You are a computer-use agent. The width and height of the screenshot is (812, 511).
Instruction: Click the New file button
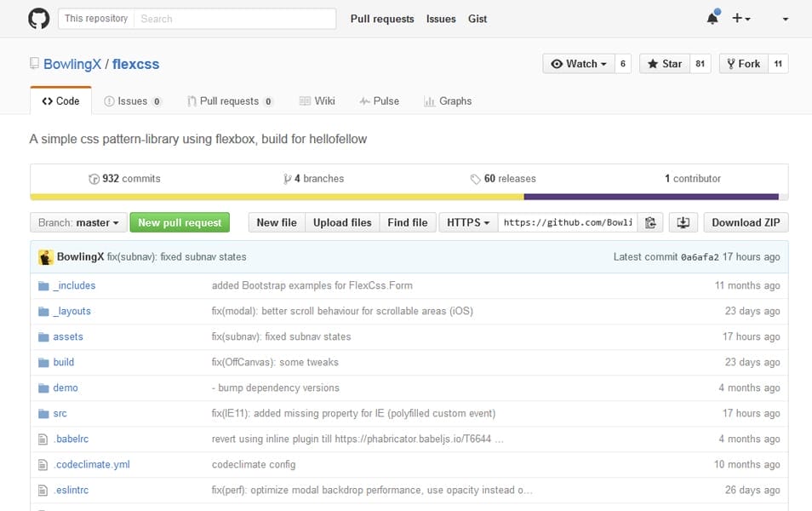point(277,222)
